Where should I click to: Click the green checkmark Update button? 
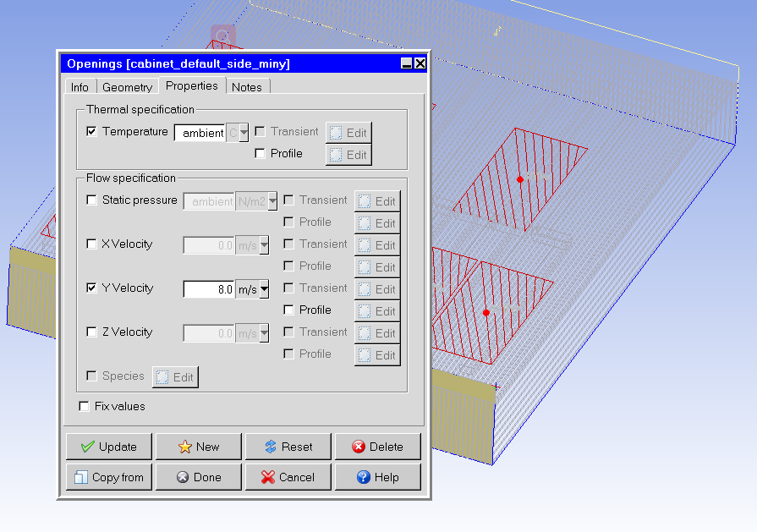(x=108, y=447)
